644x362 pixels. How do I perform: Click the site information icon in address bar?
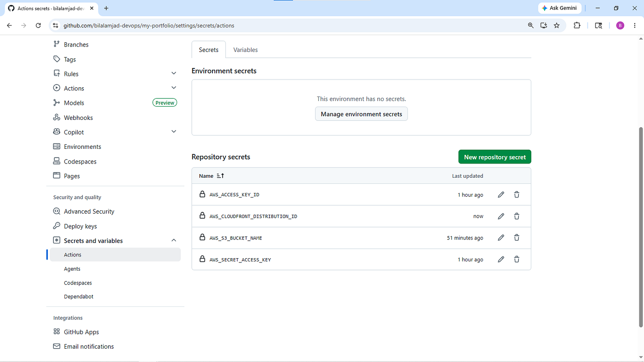(x=56, y=26)
